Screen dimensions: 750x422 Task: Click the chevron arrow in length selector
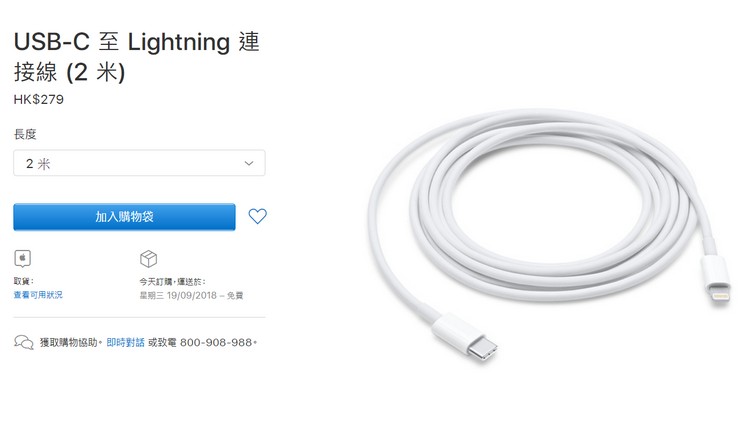(x=249, y=163)
